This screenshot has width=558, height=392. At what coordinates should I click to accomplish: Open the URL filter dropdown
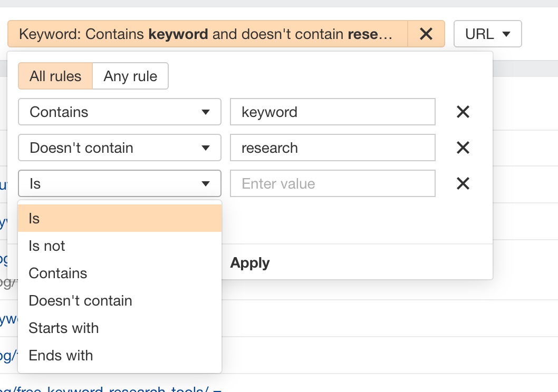coord(487,34)
